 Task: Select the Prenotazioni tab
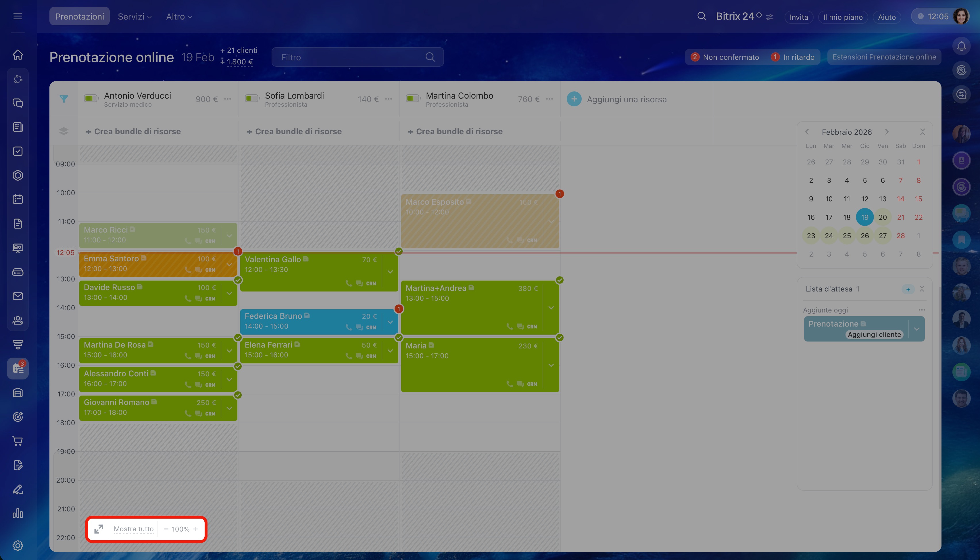click(x=80, y=17)
